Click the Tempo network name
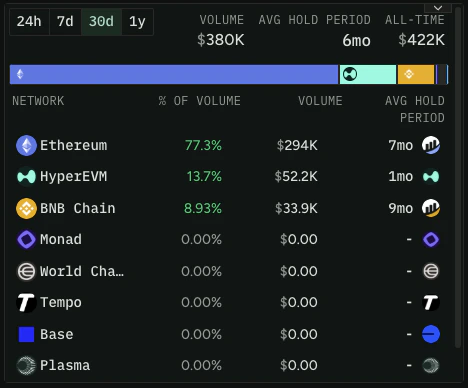468x388 pixels. tap(61, 303)
